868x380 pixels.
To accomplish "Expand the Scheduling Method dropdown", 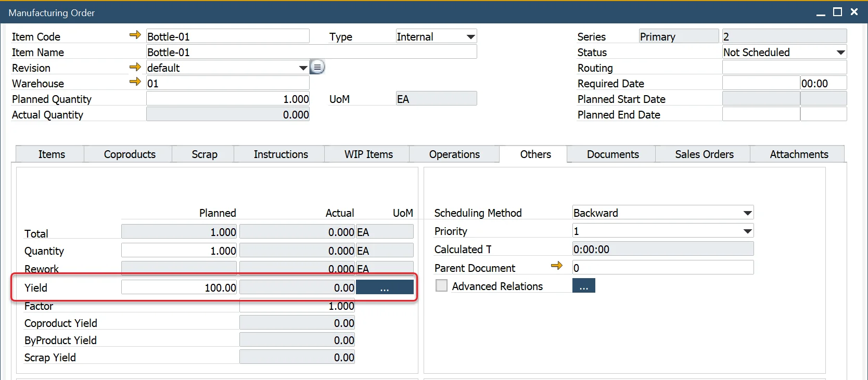I will tap(747, 213).
